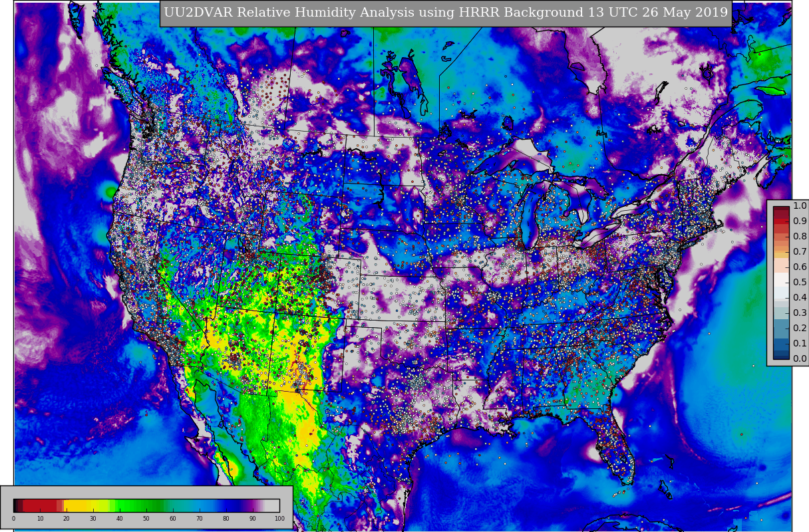This screenshot has width=809, height=532.
Task: Click the 0.0 label on the vertical colorbar
Action: coord(800,358)
